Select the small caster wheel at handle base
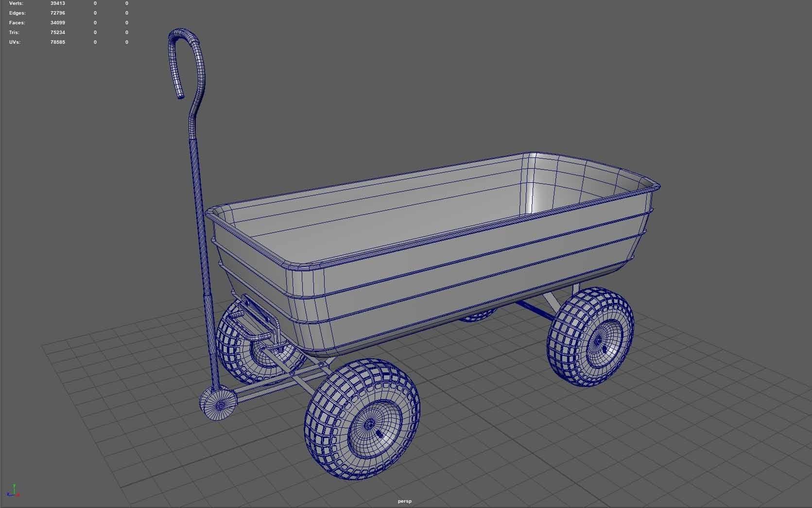Viewport: 812px width, 508px height. (x=218, y=403)
